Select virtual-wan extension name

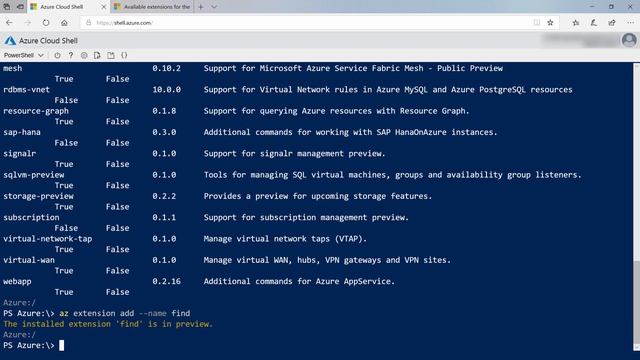point(29,260)
